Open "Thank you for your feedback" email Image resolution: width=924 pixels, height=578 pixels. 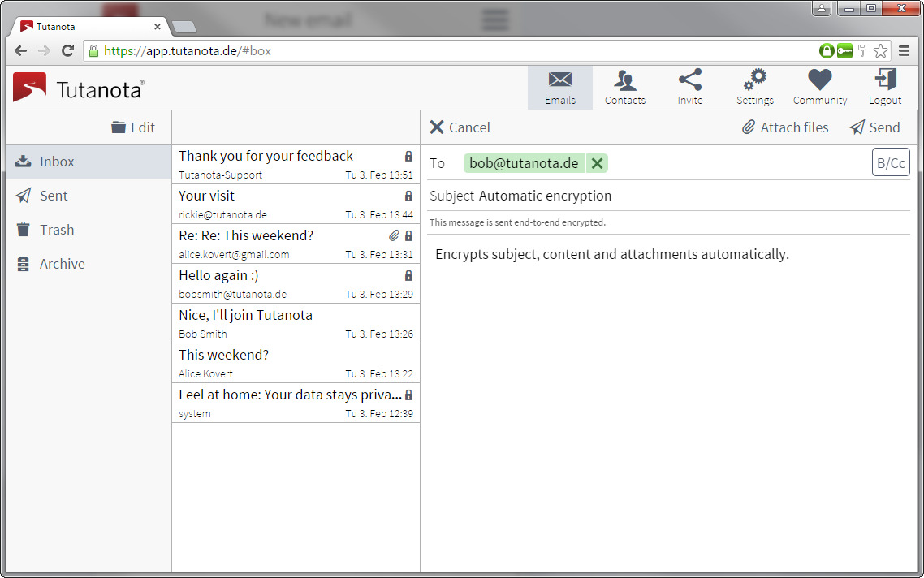coord(296,164)
